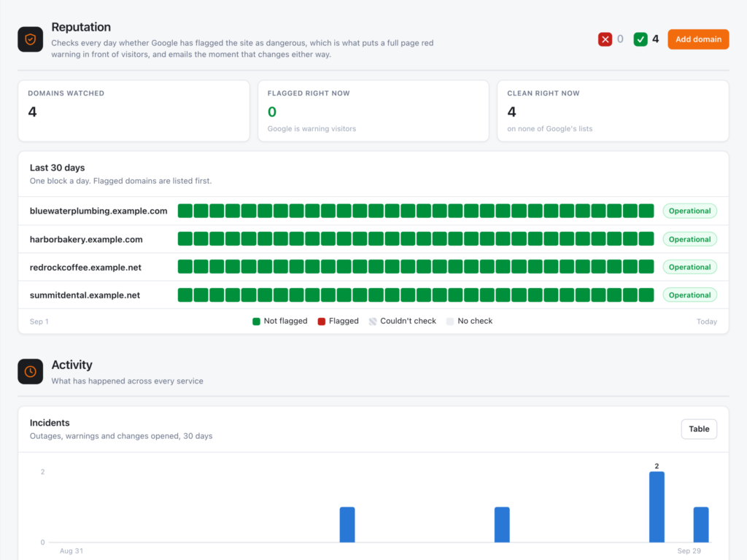Click the 'Sep 29' chart axis label
Image resolution: width=747 pixels, height=560 pixels.
click(x=689, y=551)
